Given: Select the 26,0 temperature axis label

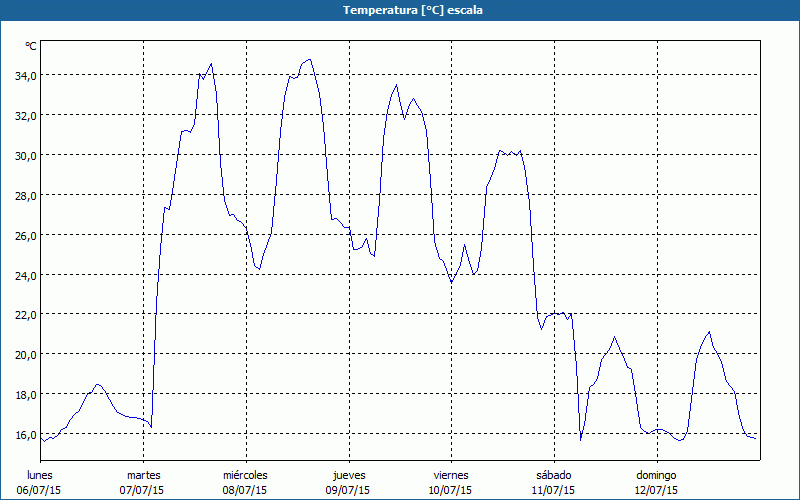Looking at the screenshot, I should pyautogui.click(x=24, y=235).
